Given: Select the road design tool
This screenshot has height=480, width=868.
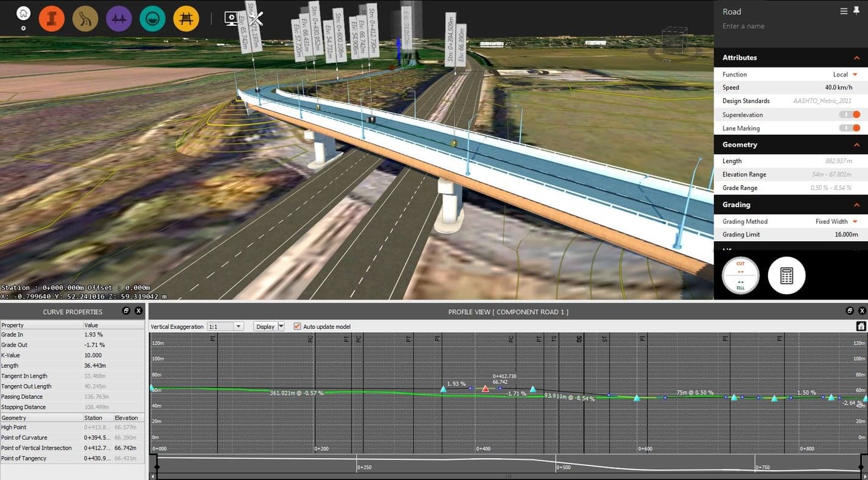Looking at the screenshot, I should (x=85, y=18).
